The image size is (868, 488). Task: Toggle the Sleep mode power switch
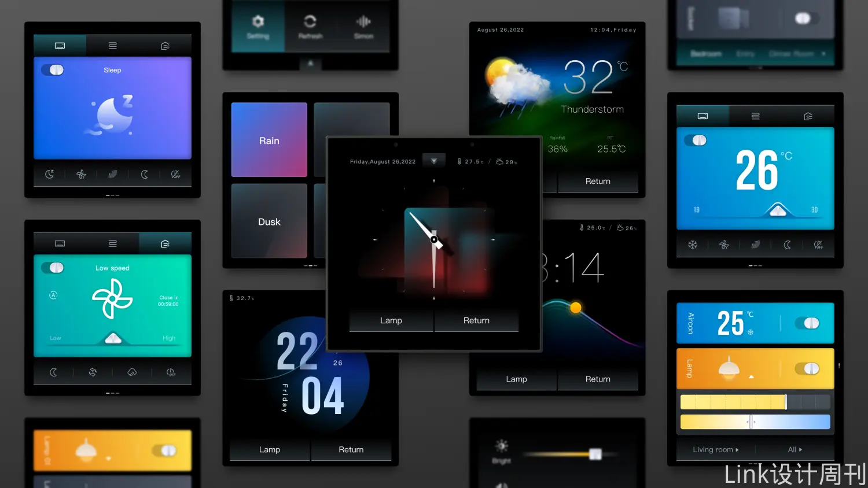(x=56, y=70)
